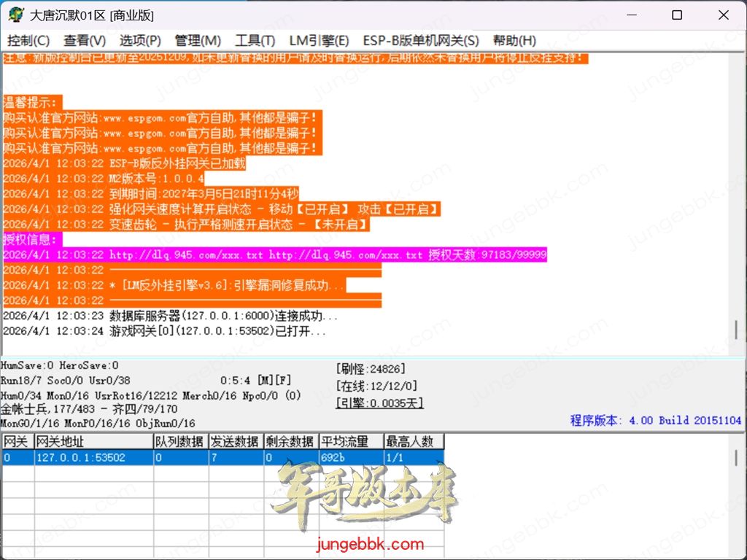Screen dimensions: 747x560
Task: Open the LM引擎(E) menu
Action: [x=319, y=41]
